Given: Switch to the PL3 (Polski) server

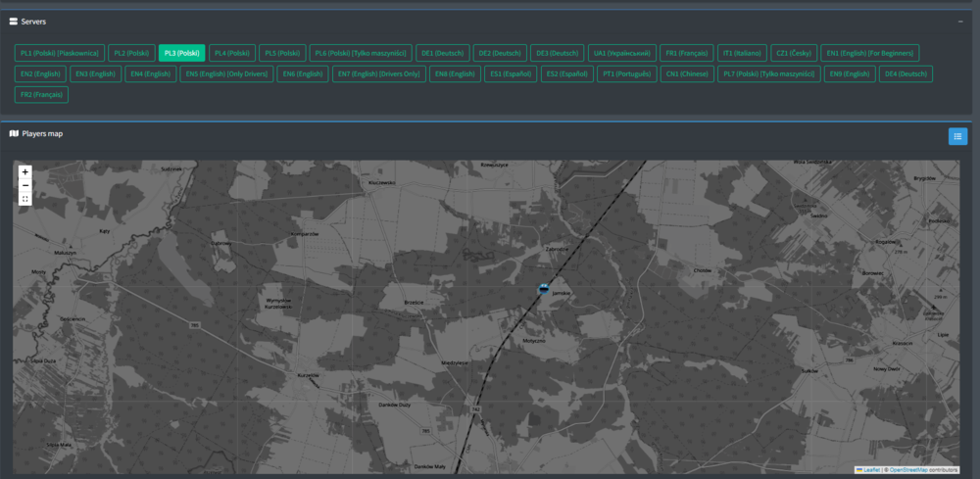Looking at the screenshot, I should click(181, 53).
